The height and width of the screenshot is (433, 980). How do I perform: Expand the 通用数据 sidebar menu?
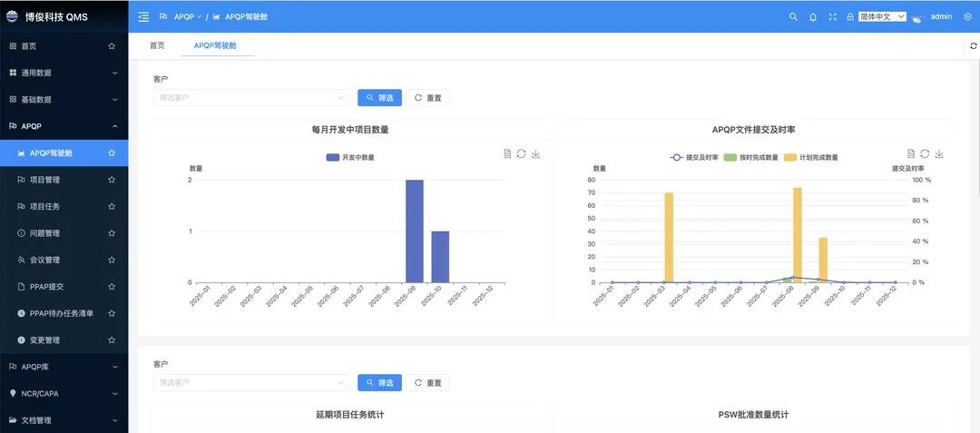[64, 73]
